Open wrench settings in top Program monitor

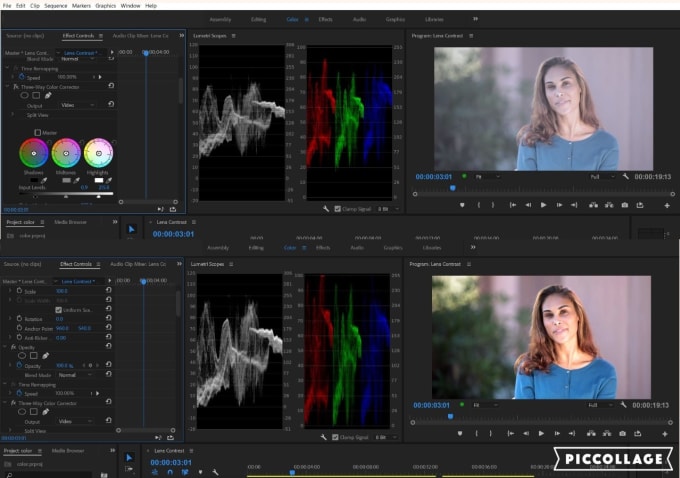(x=625, y=177)
